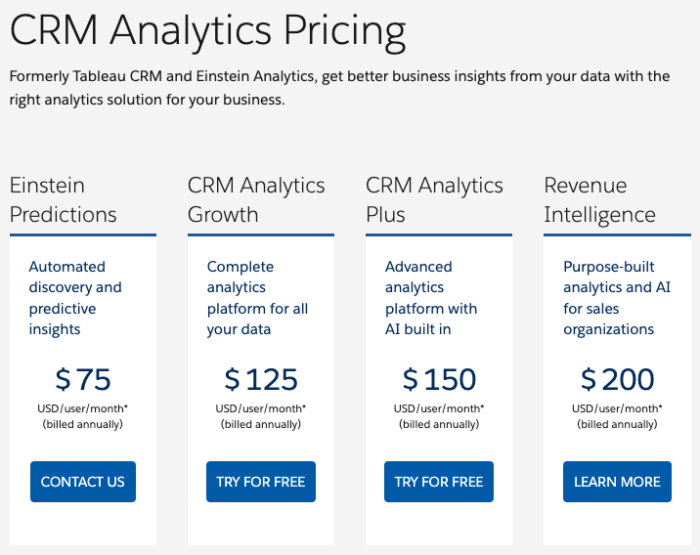Click the $75 price for Einstein Predictions

(83, 379)
